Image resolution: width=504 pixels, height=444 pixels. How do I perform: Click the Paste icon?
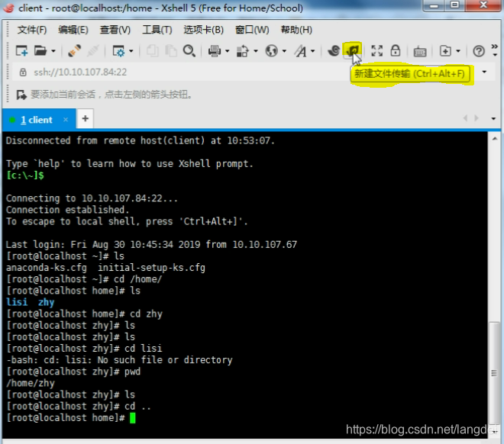[x=171, y=50]
